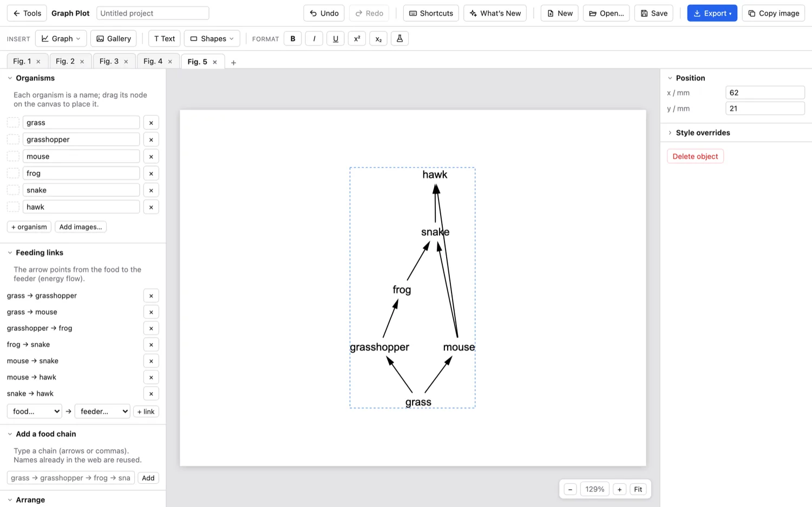Image resolution: width=812 pixels, height=507 pixels.
Task: Edit the frog organism name field
Action: pos(81,173)
